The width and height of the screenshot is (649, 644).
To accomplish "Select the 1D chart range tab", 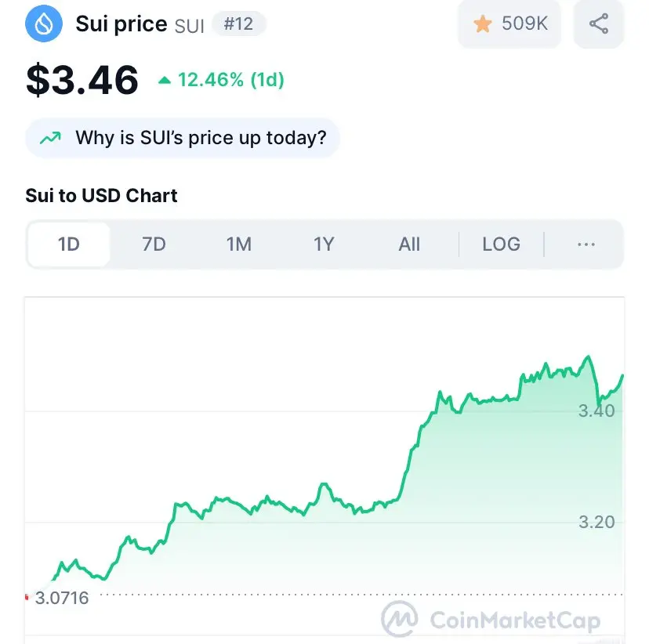I will [69, 244].
